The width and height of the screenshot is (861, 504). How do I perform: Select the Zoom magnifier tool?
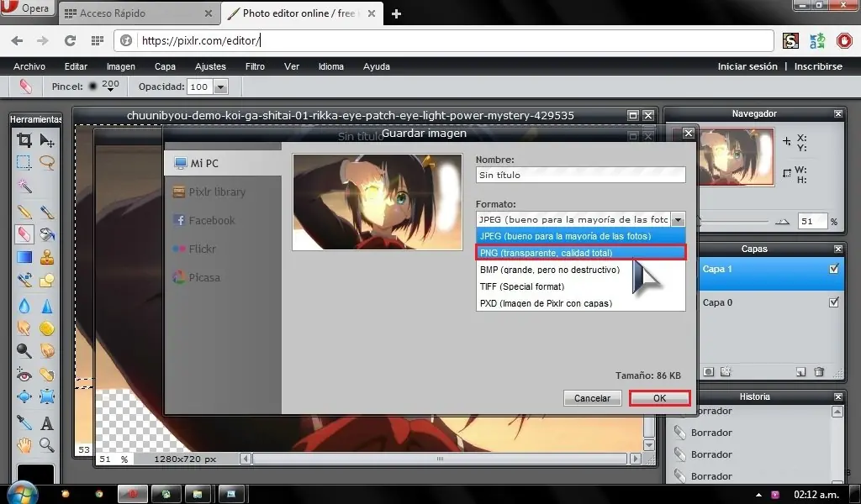[x=47, y=444]
